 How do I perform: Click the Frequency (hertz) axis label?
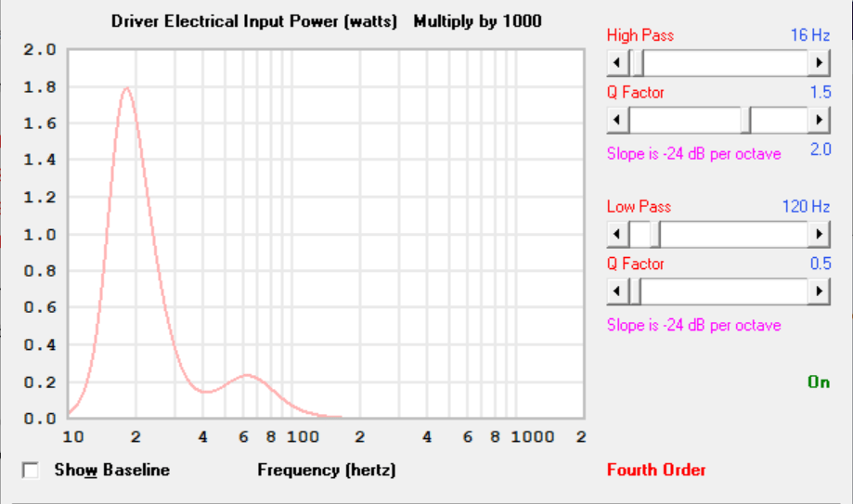(x=327, y=470)
